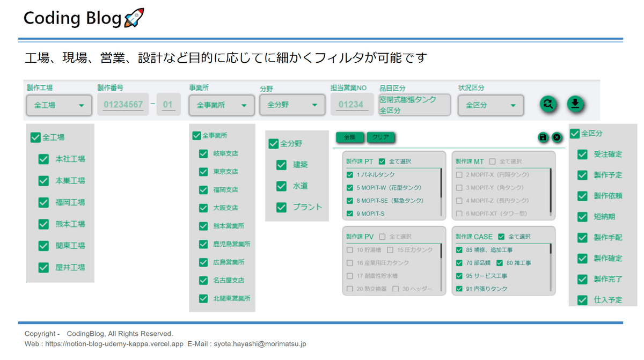Expand the 全事業所 office dropdown
Viewport: 644px width, 360px height.
(x=221, y=106)
